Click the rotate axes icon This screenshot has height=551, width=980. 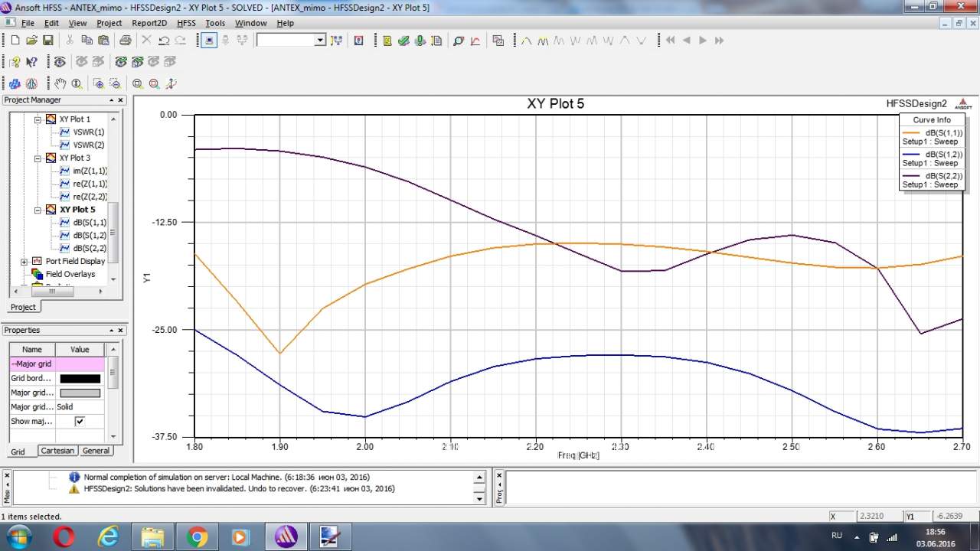[171, 83]
